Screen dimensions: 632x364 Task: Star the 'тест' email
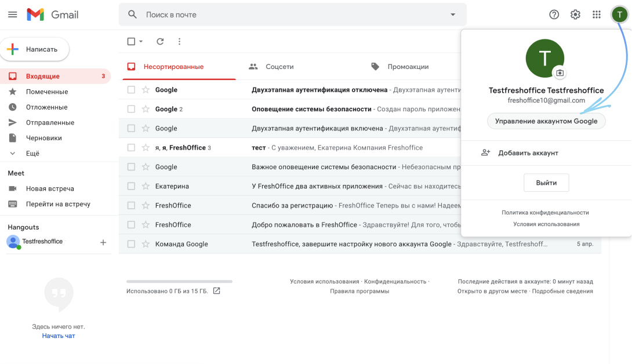pos(146,148)
